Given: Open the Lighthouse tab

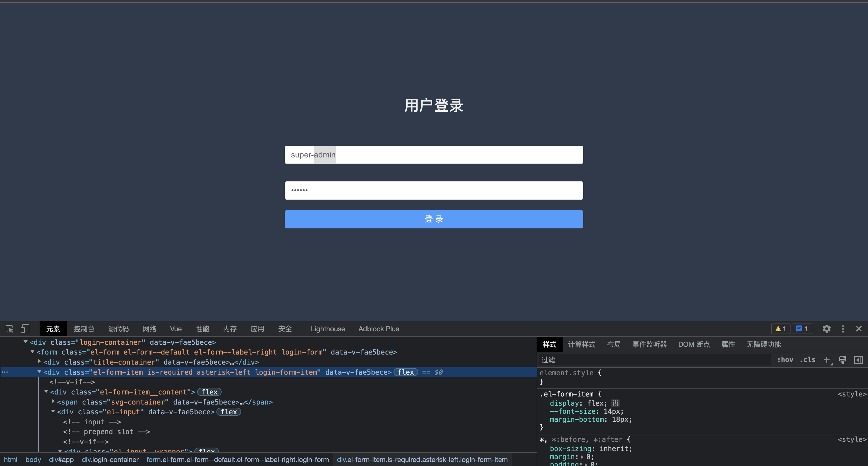Looking at the screenshot, I should 328,329.
